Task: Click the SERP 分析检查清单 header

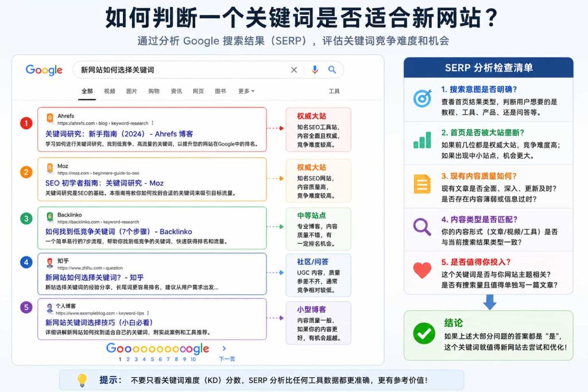Action: (489, 68)
